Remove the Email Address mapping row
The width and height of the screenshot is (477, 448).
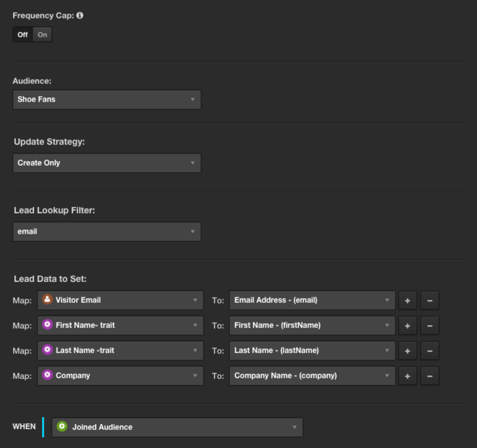(x=429, y=300)
